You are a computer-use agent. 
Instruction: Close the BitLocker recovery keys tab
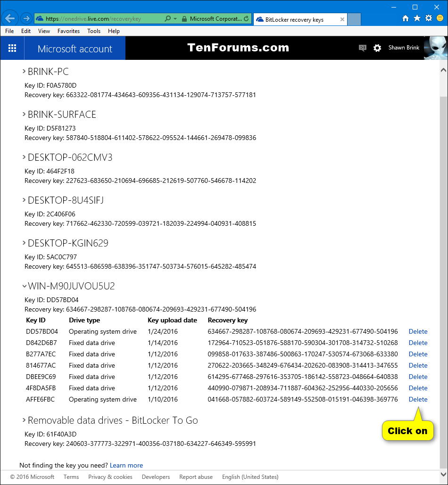pyautogui.click(x=342, y=19)
